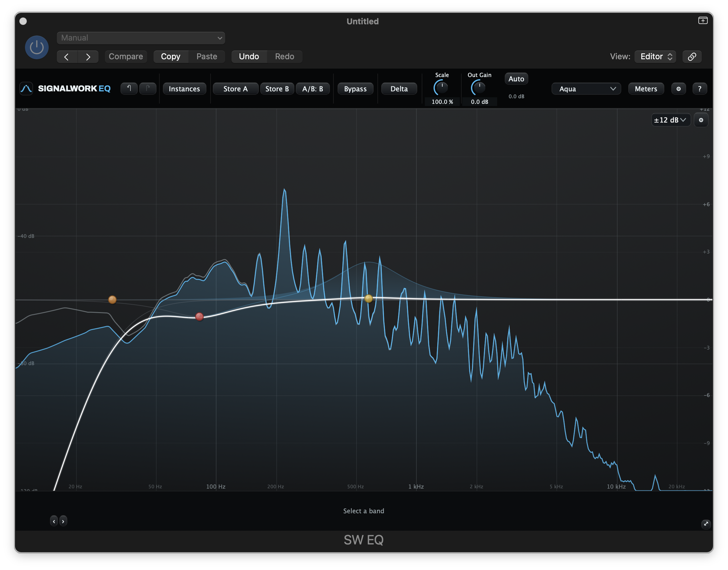Screen dimensions: 728x570
Task: Open the help question mark button
Action: click(x=699, y=89)
